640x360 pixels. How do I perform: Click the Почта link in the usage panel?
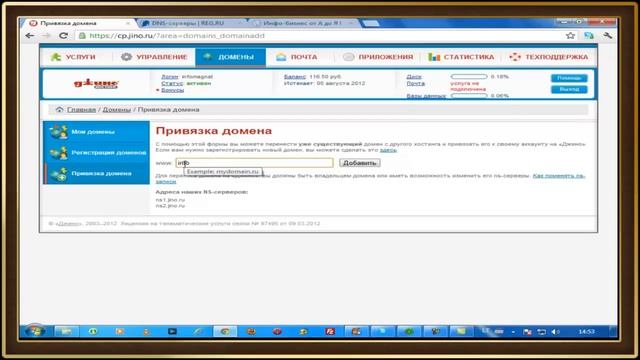(x=416, y=83)
